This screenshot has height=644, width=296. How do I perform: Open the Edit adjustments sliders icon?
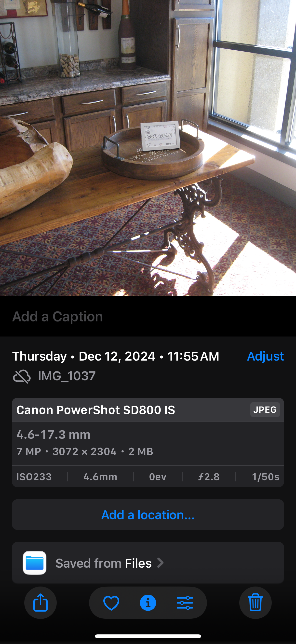click(185, 602)
